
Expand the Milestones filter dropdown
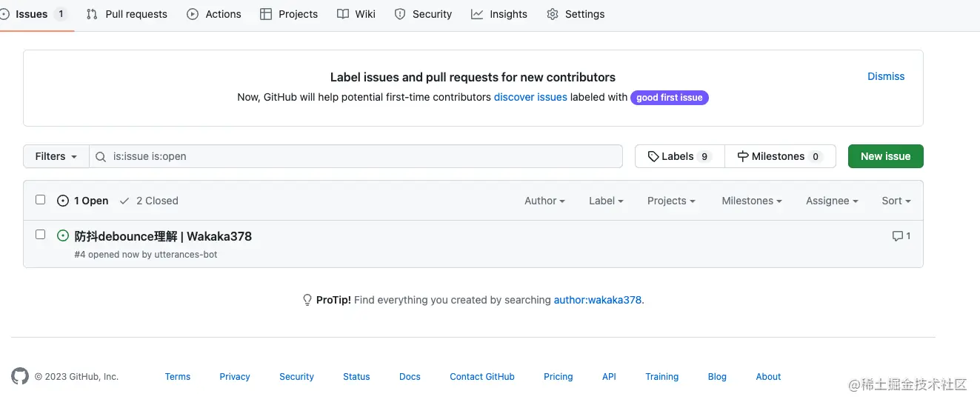(x=752, y=201)
